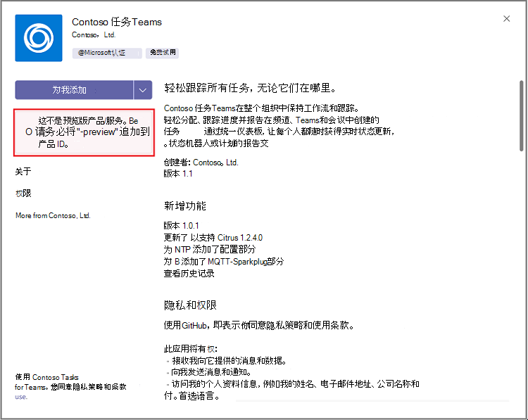Click 查看历史记录 link
Screen dimensions: 528x420
pyautogui.click(x=189, y=273)
